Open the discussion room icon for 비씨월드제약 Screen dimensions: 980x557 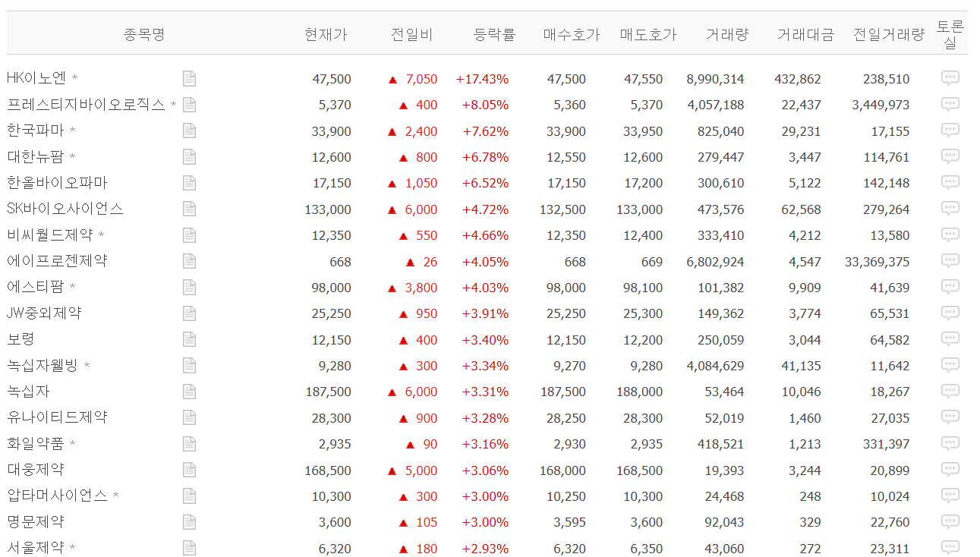pyautogui.click(x=950, y=234)
